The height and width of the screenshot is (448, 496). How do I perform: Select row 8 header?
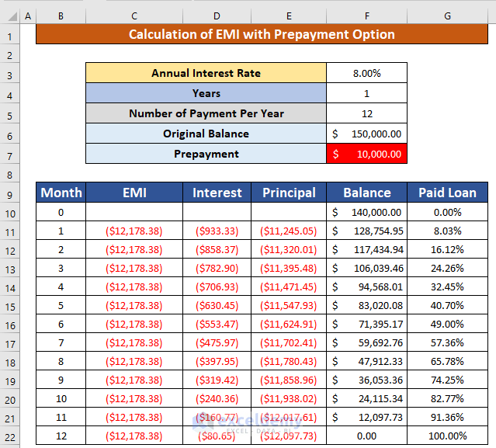(x=10, y=175)
